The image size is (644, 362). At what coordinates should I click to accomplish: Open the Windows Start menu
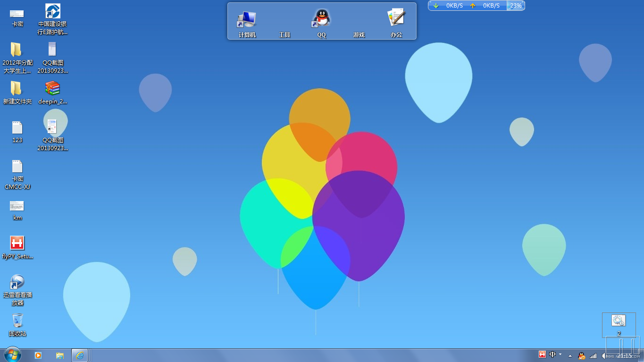pyautogui.click(x=12, y=355)
